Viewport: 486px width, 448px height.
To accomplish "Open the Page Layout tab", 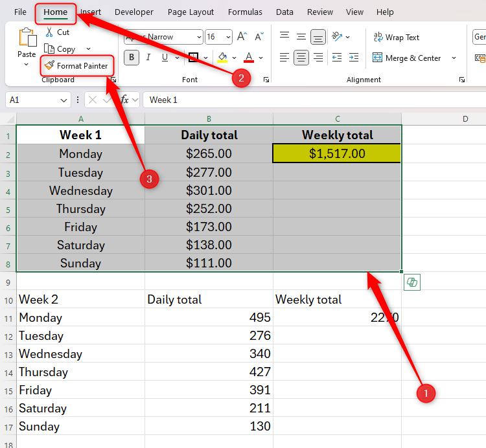I will click(191, 12).
